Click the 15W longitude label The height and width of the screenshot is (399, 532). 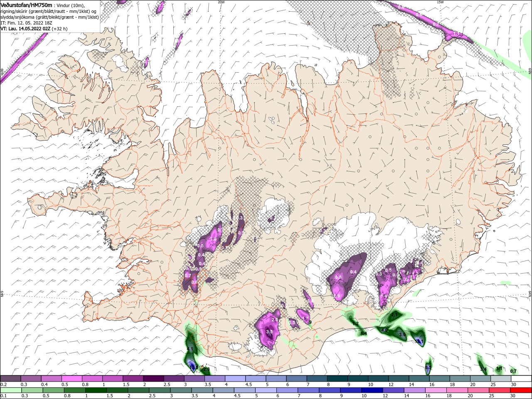440,2
